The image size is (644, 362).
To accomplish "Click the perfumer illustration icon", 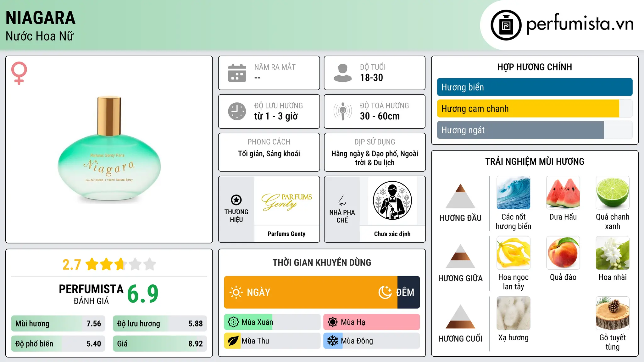I will [392, 200].
